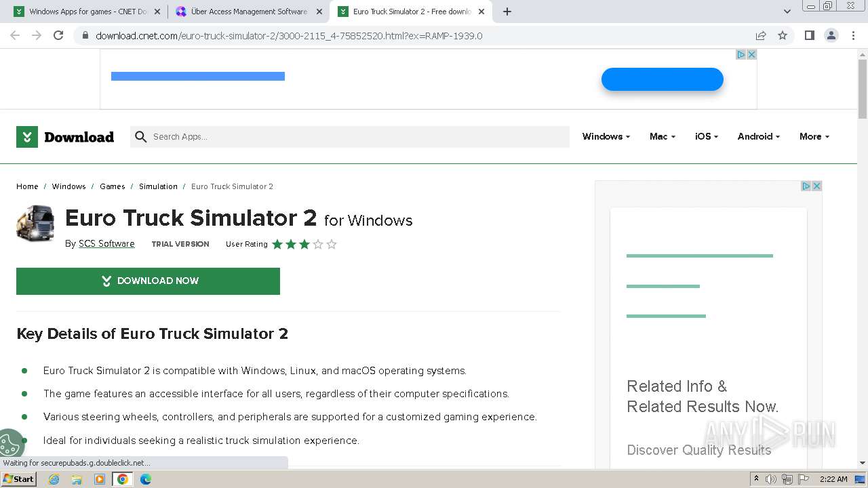868x488 pixels.
Task: Click Related Info & Related Results ad text
Action: 703,396
